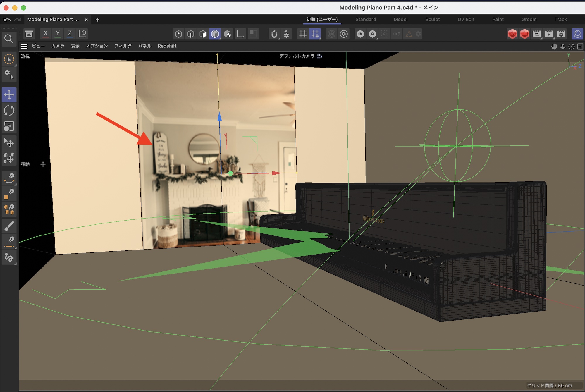Select the Brush paint tool
Screen dimensions: 585x392
[x=9, y=226]
